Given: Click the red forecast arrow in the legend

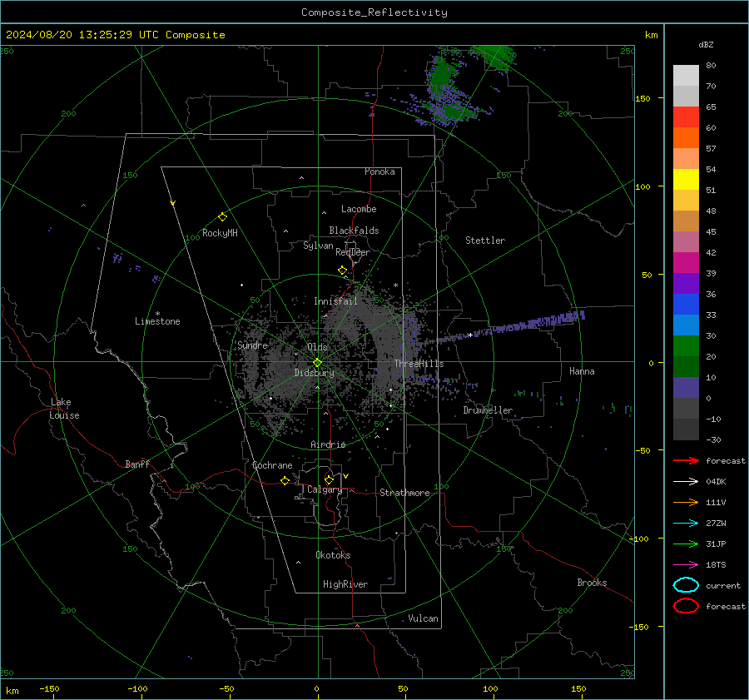Looking at the screenshot, I should 686,460.
